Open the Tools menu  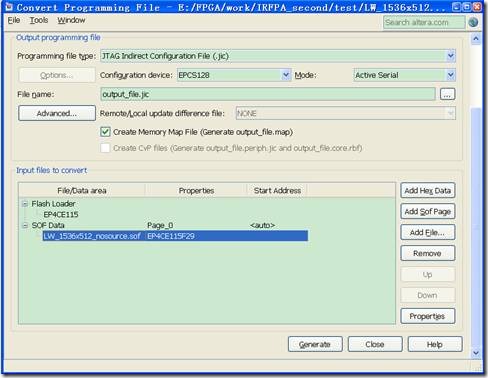39,20
